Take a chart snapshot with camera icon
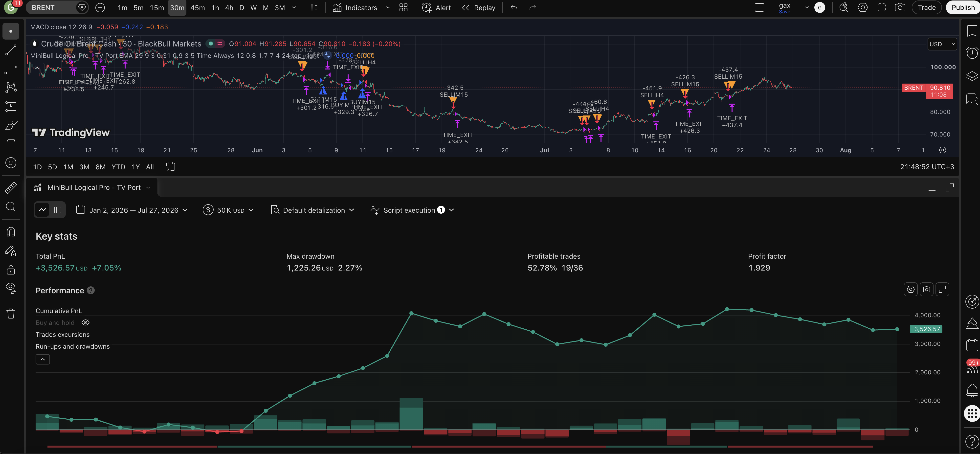Viewport: 980px width, 454px height. click(x=900, y=8)
